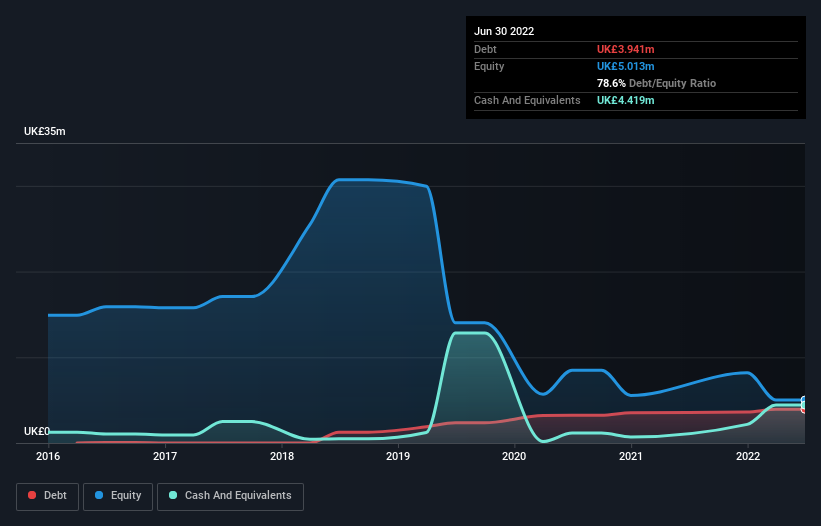Viewport: 821px width, 526px height.
Task: Select the 2018 axis label
Action: coord(282,456)
